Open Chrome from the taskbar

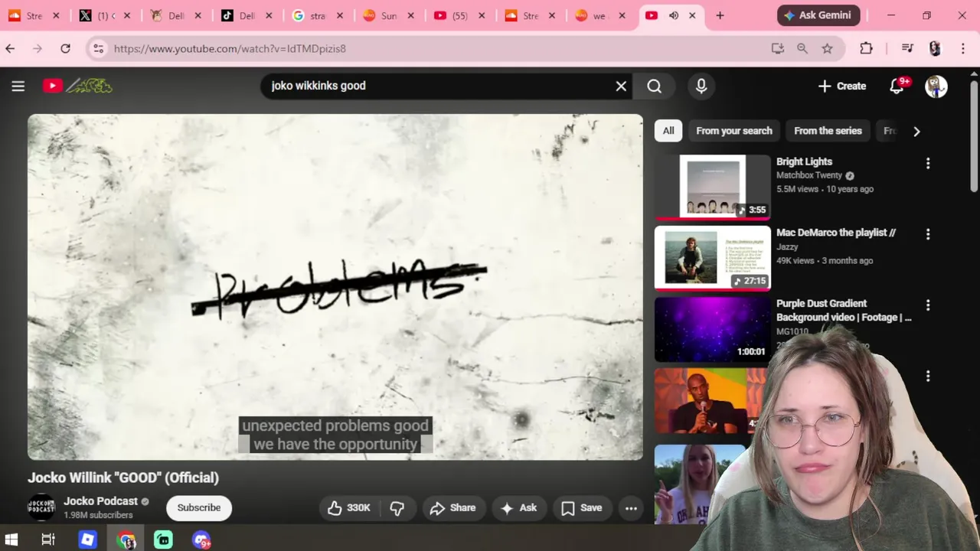126,540
